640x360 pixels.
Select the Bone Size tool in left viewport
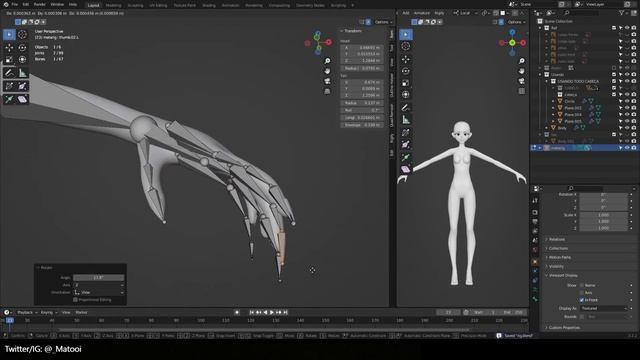pos(22,86)
